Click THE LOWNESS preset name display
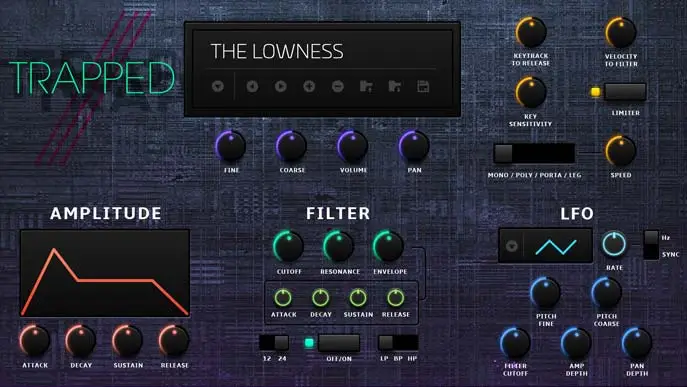 click(x=277, y=51)
